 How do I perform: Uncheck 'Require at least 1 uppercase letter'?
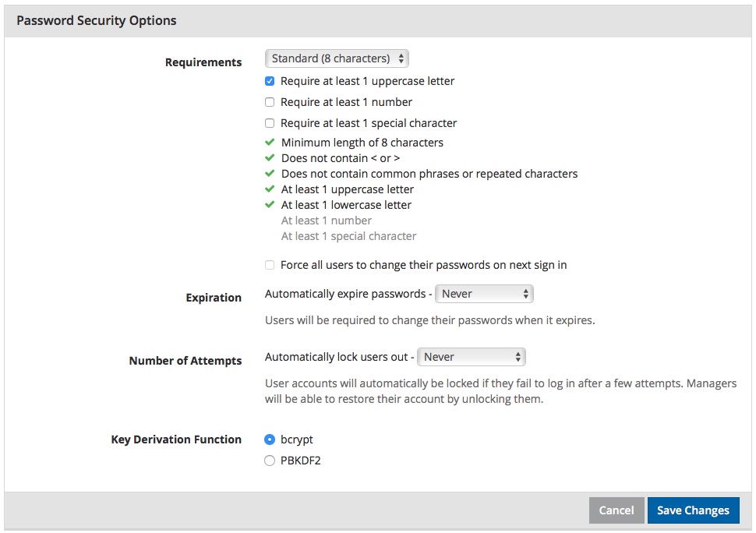[x=270, y=81]
